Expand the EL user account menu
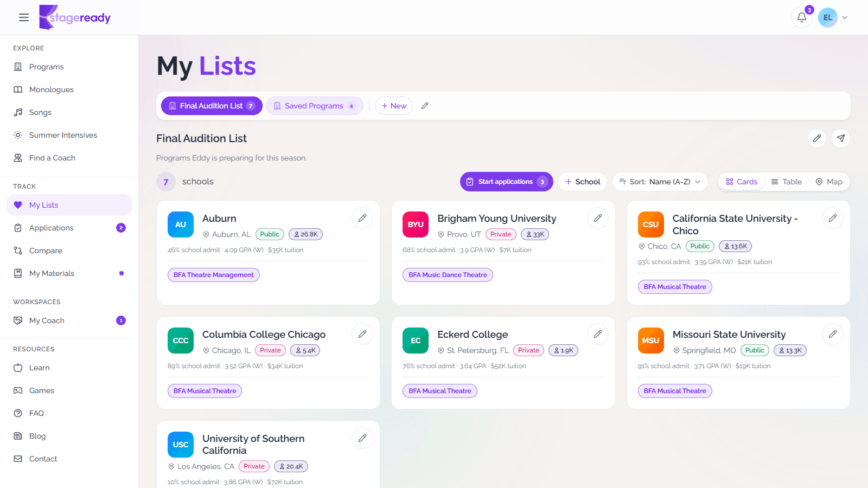This screenshot has width=868, height=488. click(x=833, y=17)
